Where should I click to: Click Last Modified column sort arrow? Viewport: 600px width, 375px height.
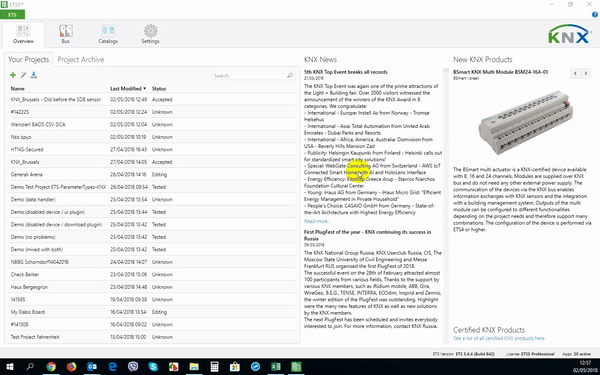[145, 89]
